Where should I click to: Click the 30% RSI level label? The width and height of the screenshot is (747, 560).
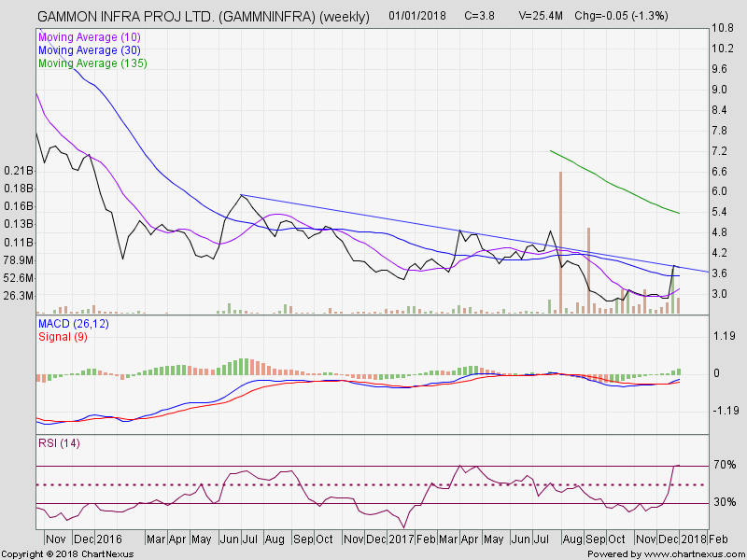tap(725, 502)
